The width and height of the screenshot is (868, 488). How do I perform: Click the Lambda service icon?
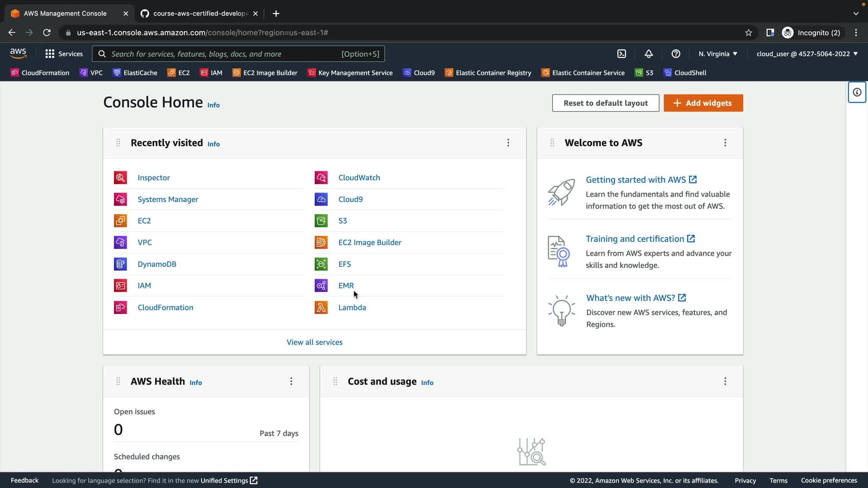click(x=321, y=308)
